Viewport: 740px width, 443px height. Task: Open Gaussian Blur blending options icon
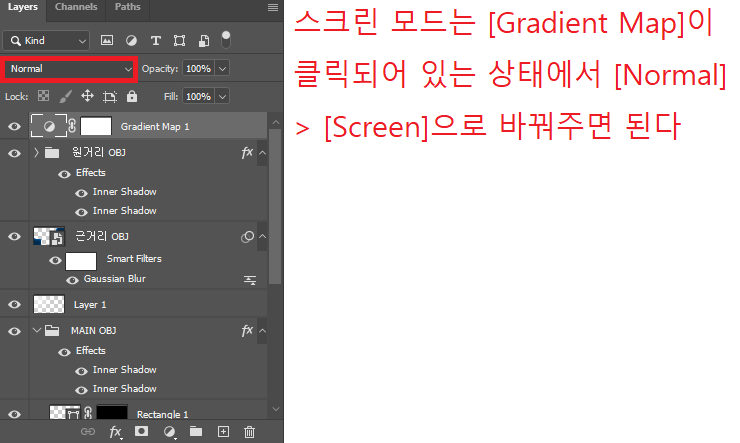250,280
